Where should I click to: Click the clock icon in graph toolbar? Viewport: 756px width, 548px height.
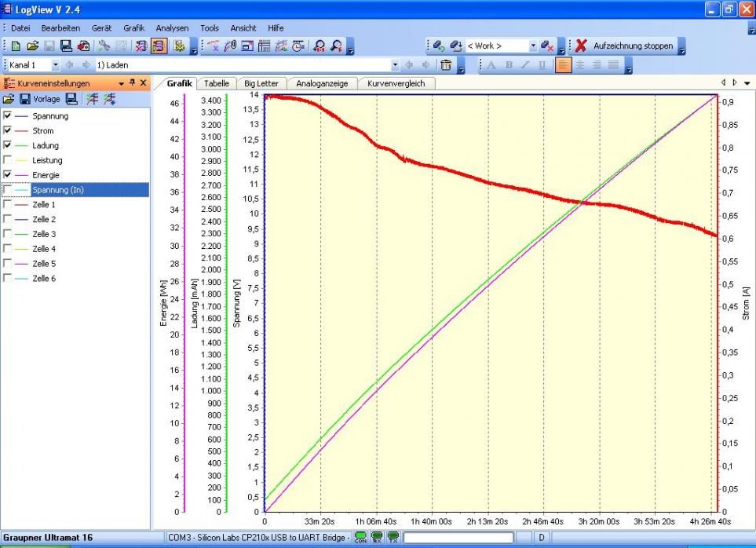point(298,46)
